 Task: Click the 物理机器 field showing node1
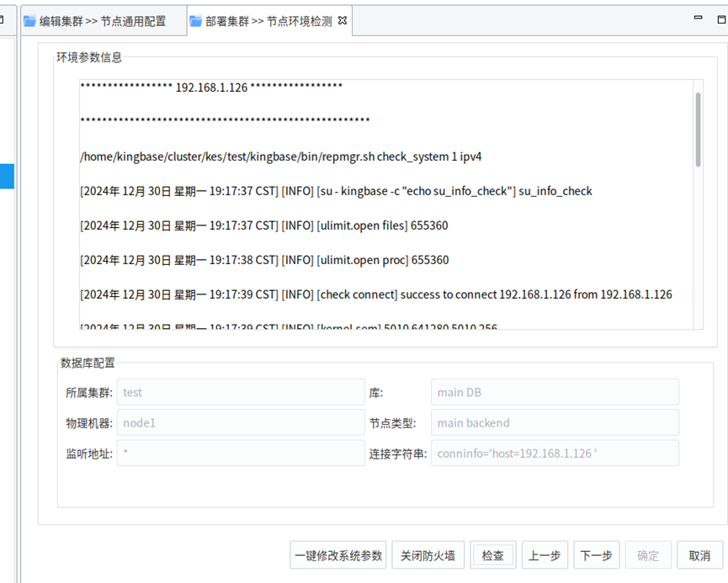tap(240, 423)
